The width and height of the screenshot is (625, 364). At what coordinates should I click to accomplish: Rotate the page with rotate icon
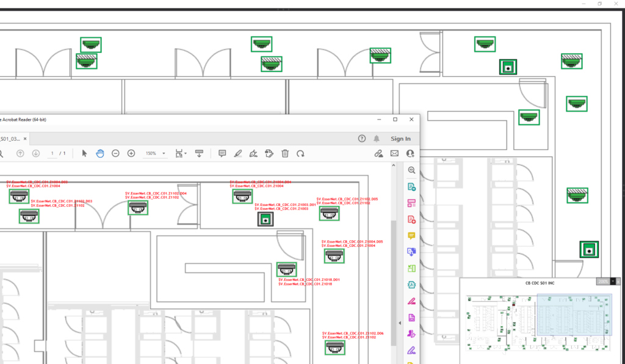click(x=300, y=153)
